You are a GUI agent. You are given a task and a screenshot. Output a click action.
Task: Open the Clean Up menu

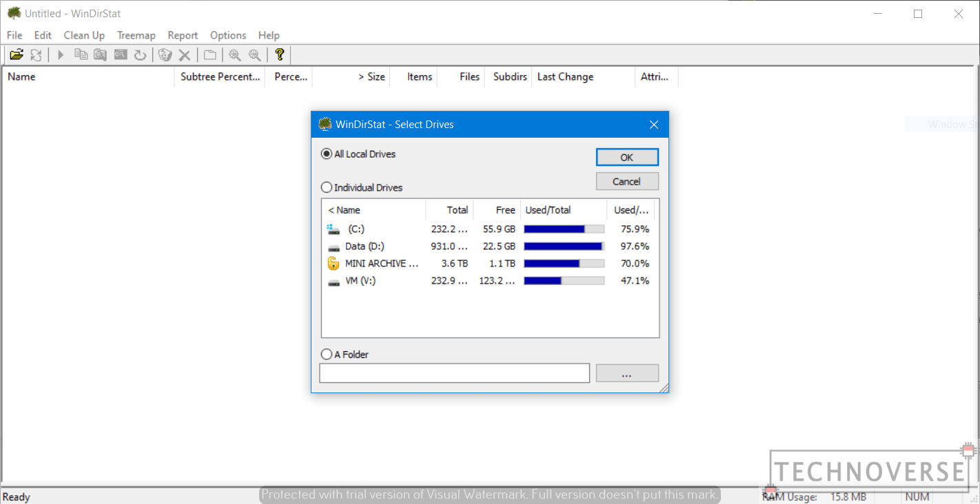coord(84,35)
